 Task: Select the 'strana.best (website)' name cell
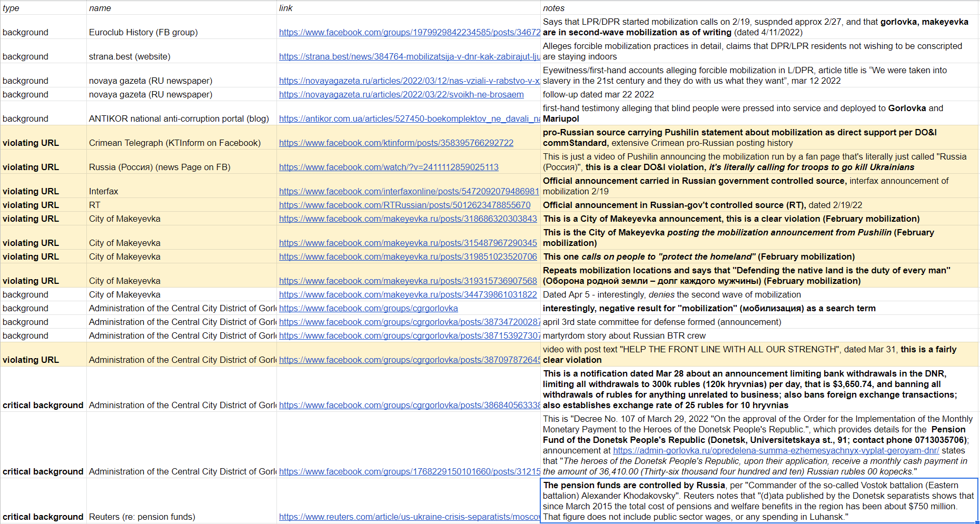(182, 51)
